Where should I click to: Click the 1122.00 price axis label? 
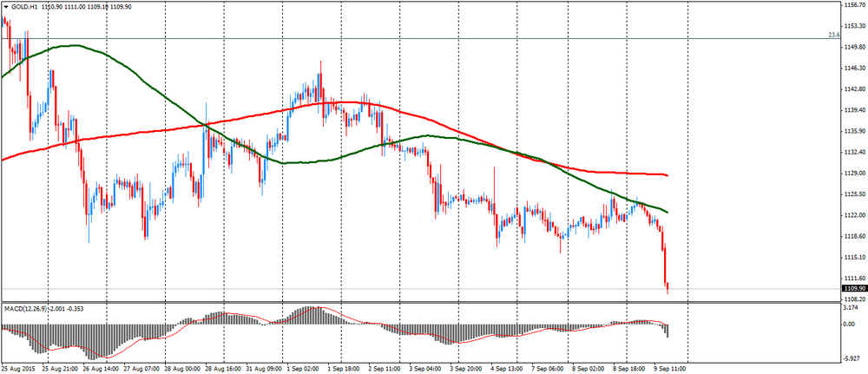855,215
